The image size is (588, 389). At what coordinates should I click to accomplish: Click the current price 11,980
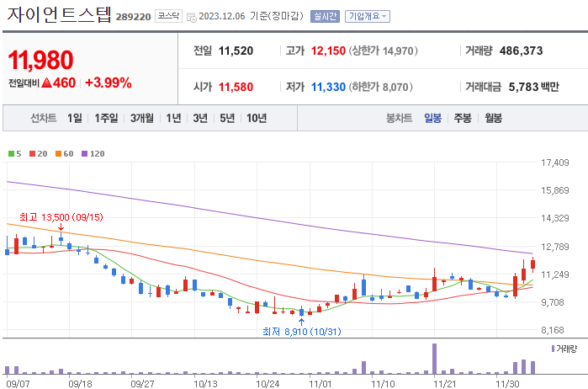coord(40,60)
